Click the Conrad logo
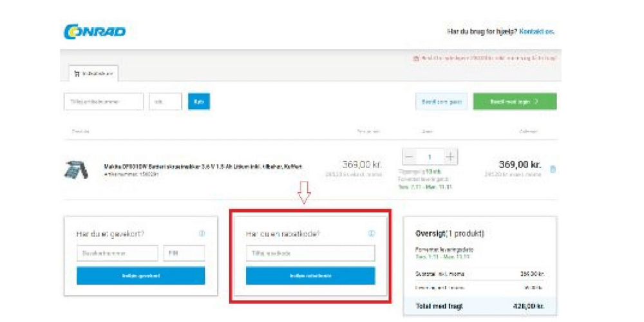This screenshot has height=322, width=644. [95, 32]
